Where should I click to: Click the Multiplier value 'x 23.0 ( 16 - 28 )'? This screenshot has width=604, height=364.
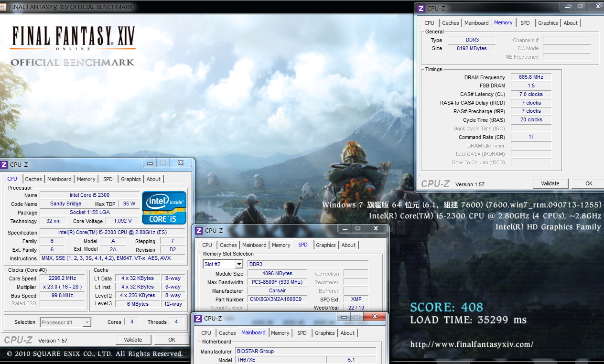click(63, 287)
